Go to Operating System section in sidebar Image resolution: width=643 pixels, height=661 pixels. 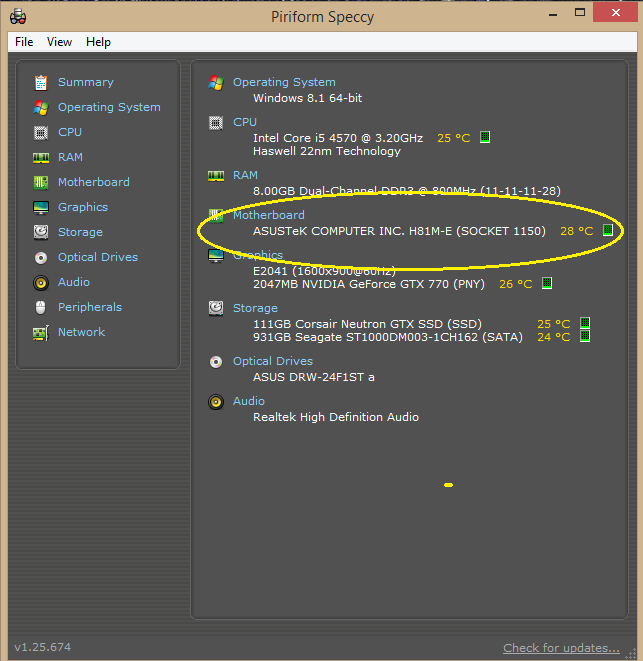(x=109, y=107)
